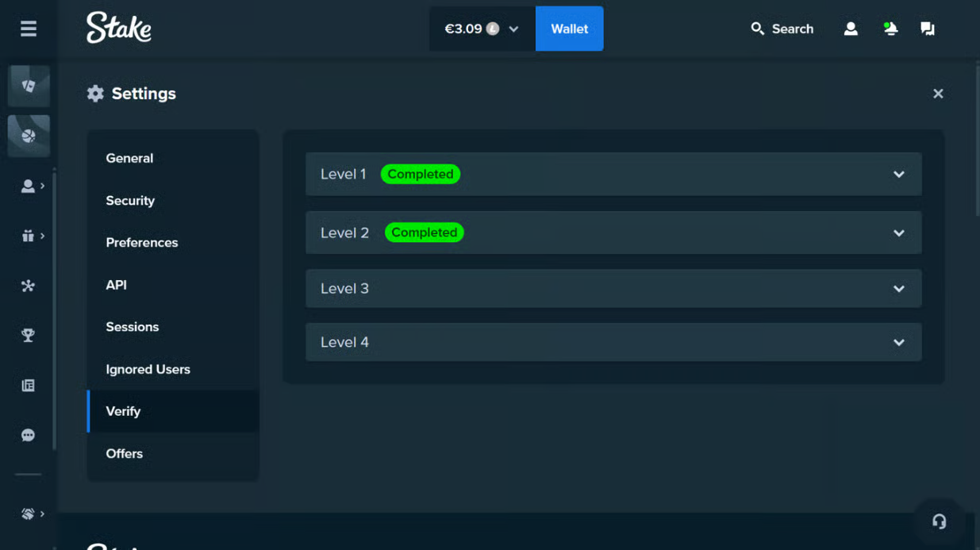Click the Casino cards icon in the sidebar
This screenshot has height=550, width=980.
pos(29,86)
